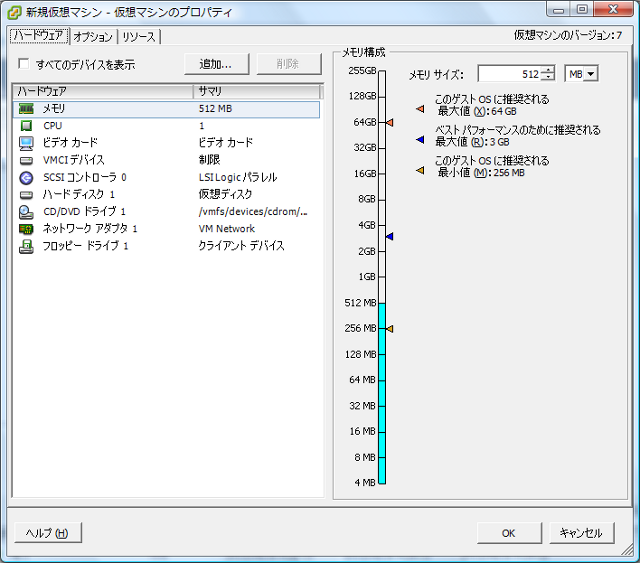Click the add (追加...) button
Viewport: 640px width, 563px height.
(216, 64)
